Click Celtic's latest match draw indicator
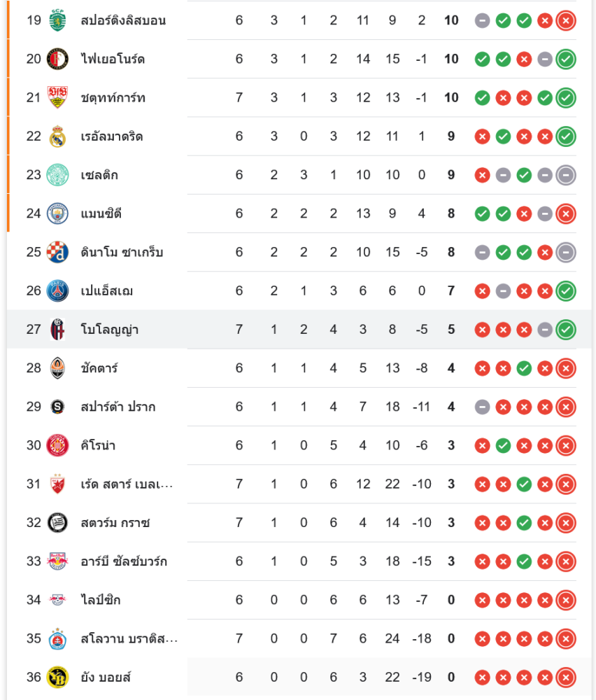The width and height of the screenshot is (596, 700). [x=566, y=174]
